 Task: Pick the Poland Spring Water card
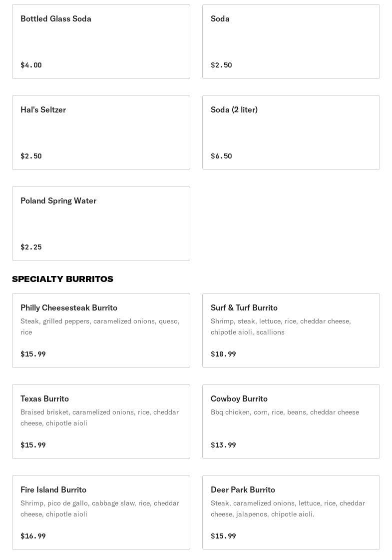tap(101, 223)
